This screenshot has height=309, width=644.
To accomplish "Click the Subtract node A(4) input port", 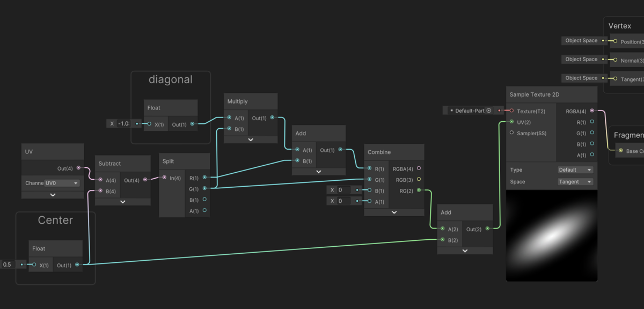I will click(x=100, y=180).
